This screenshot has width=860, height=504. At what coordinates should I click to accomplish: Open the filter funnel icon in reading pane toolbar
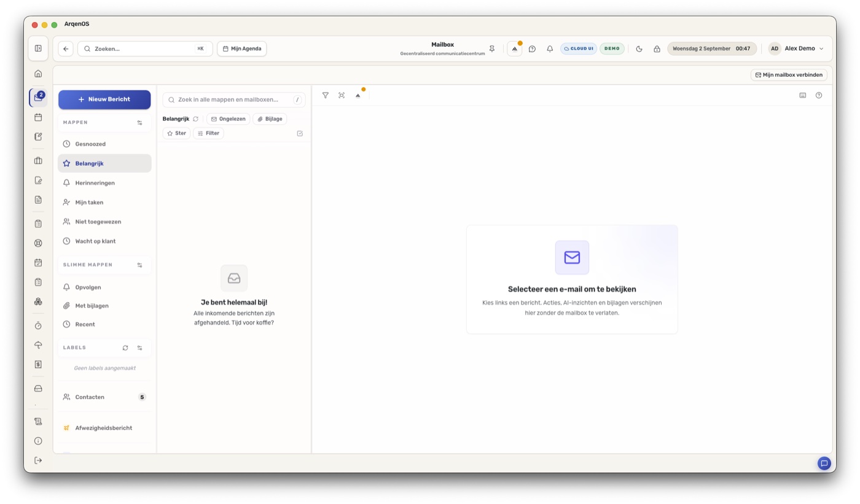tap(326, 95)
